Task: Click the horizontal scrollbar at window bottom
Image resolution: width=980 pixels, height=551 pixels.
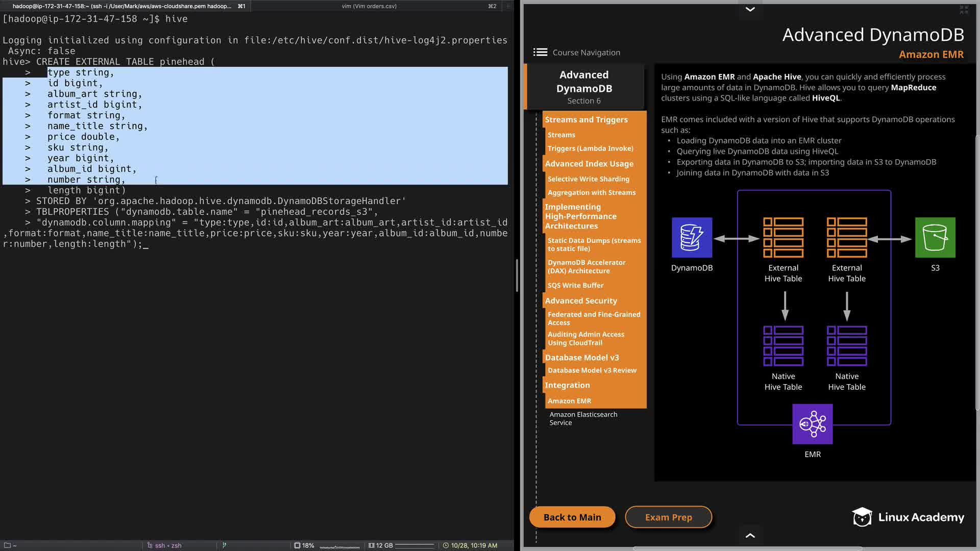Action: 747,548
